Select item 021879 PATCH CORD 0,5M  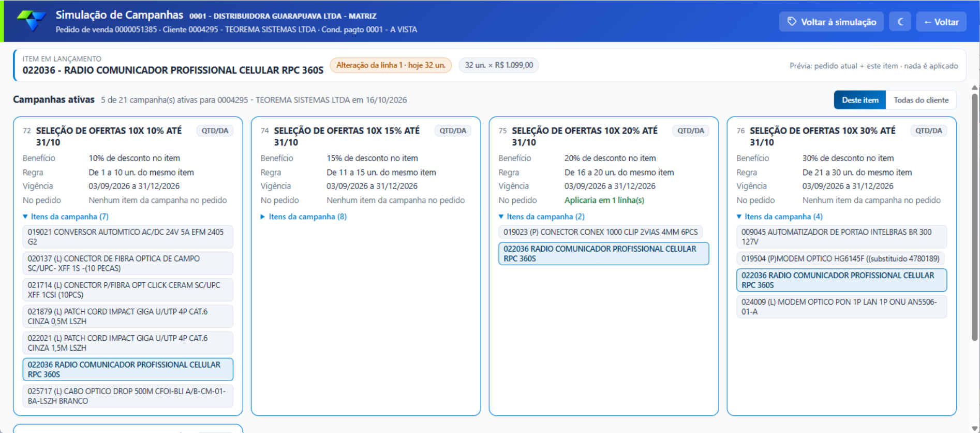(x=128, y=316)
